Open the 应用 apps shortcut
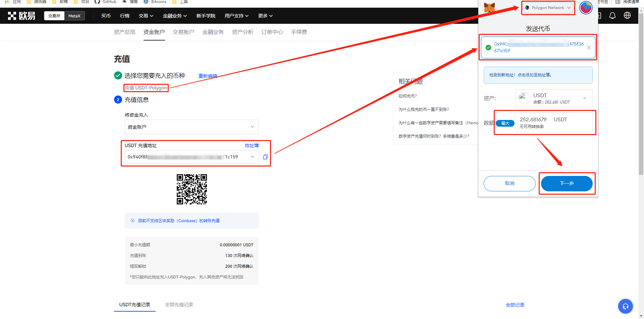 (x=13, y=2)
